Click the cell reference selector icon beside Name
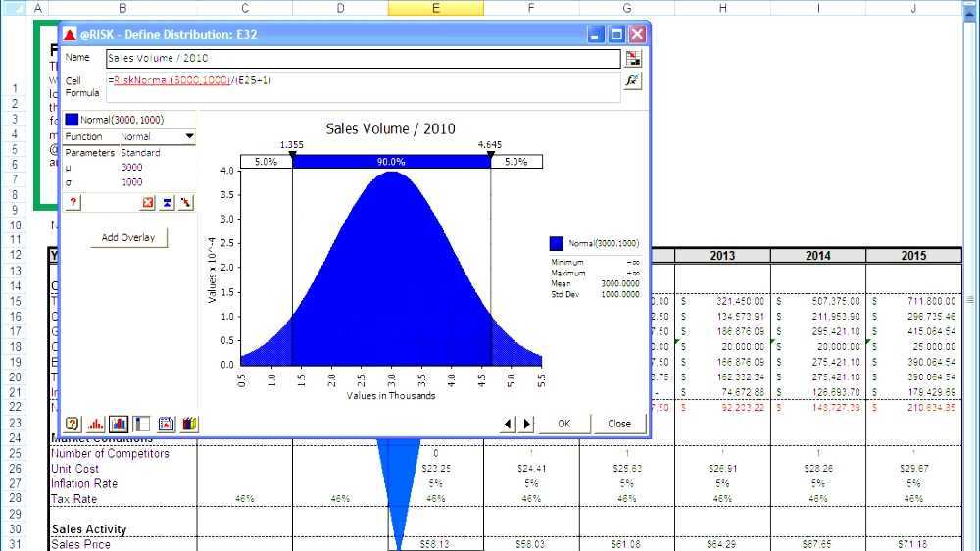 (x=633, y=58)
